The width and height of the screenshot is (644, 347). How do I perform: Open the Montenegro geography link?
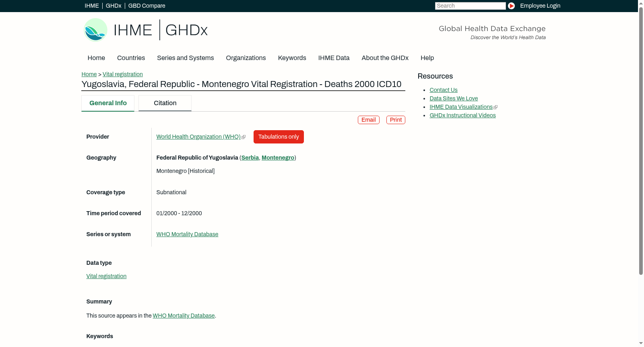[x=278, y=158]
